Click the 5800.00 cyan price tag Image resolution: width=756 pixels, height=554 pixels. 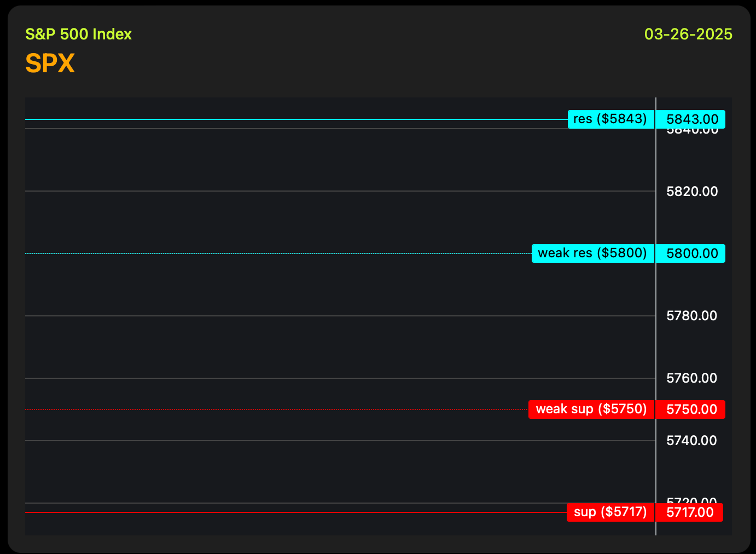(690, 253)
